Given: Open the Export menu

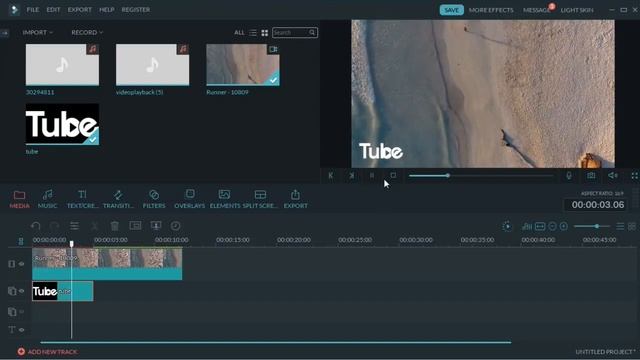Looking at the screenshot, I should 80,9.
